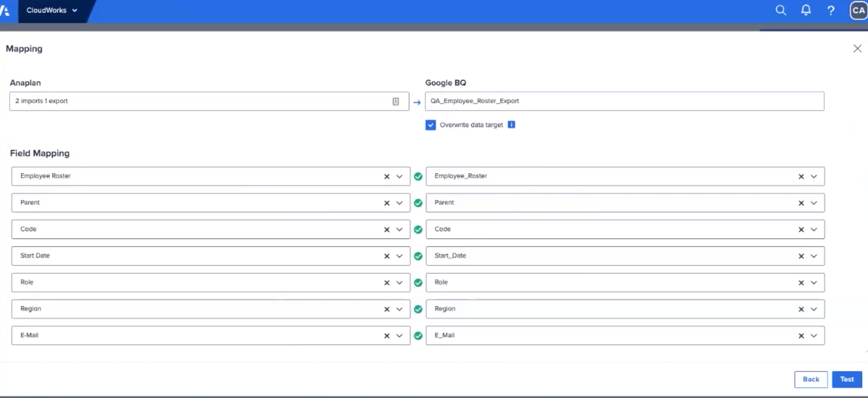
Task: Open the search icon
Action: (781, 10)
